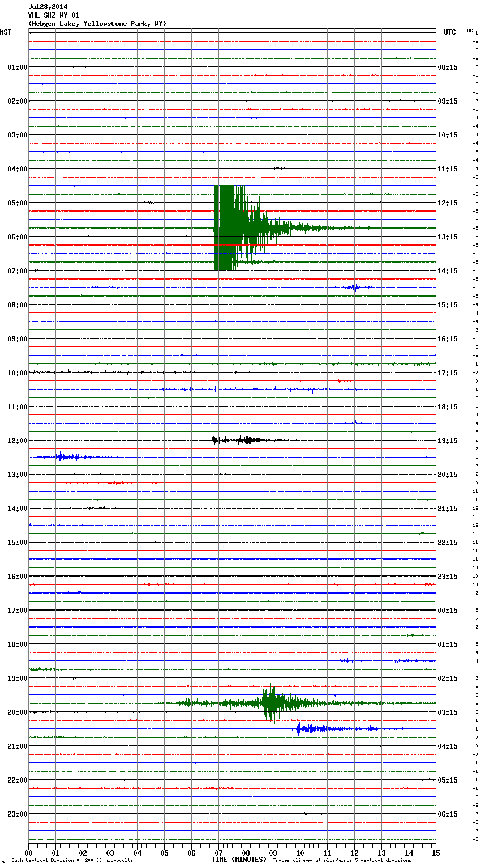Click the "TIME (MINUTES)" axis title
Screen dimensions: 481x868
coord(239,860)
